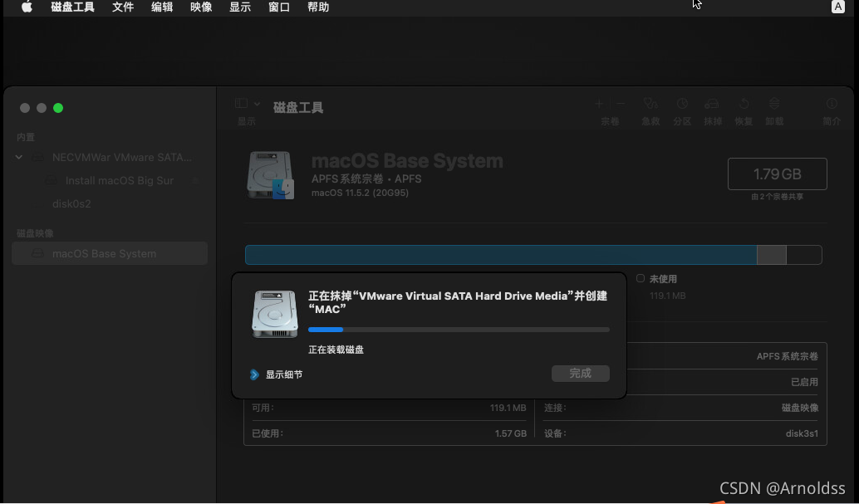Click the 119.1 MB available value in table
Screen dimensions: 859x504
coord(508,408)
